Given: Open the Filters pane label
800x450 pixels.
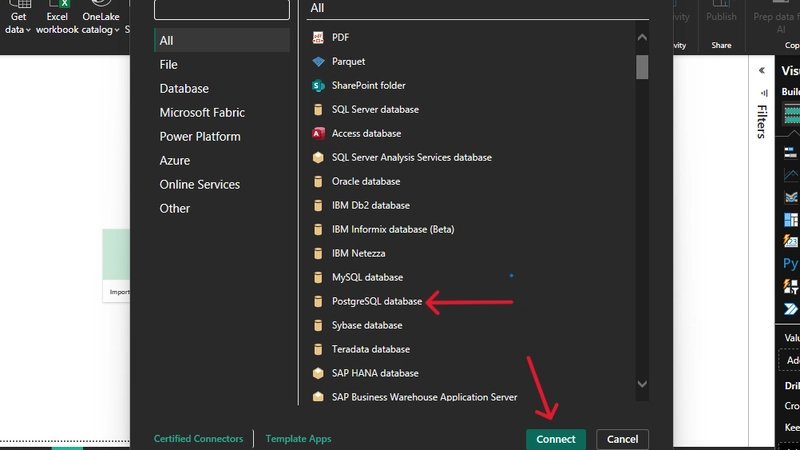Looking at the screenshot, I should pos(762,121).
